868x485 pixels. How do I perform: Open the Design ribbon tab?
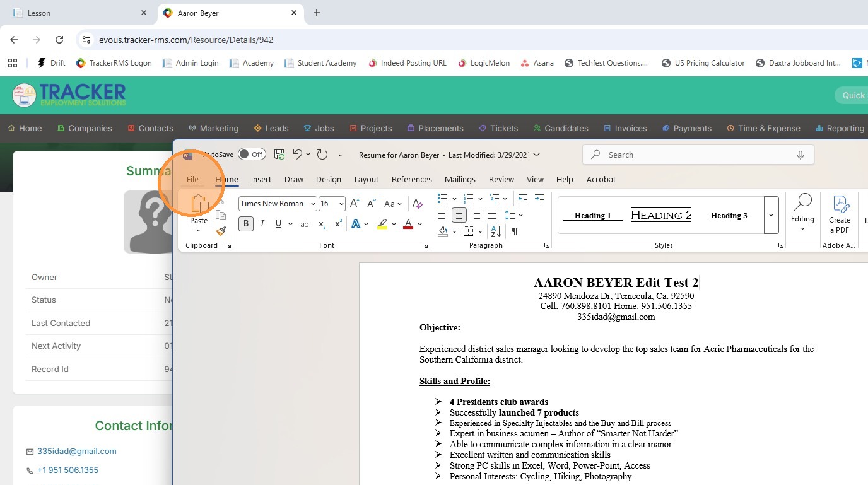(329, 179)
